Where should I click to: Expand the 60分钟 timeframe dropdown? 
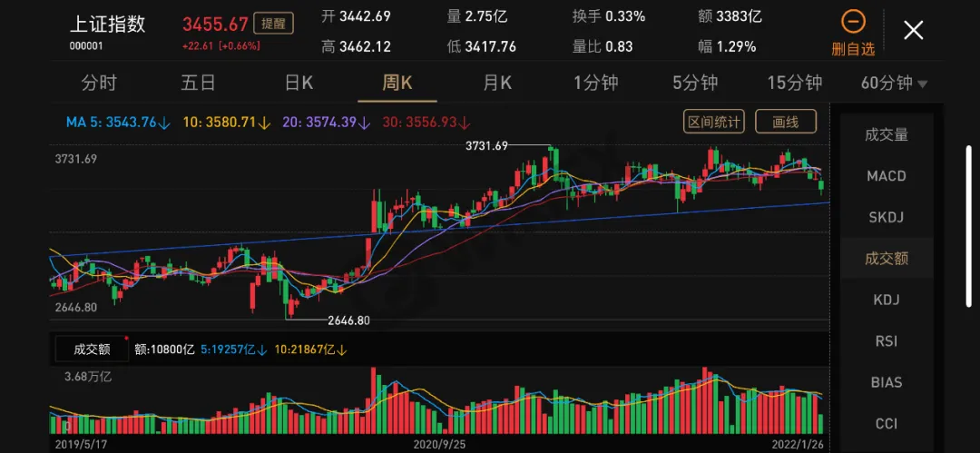coord(894,84)
